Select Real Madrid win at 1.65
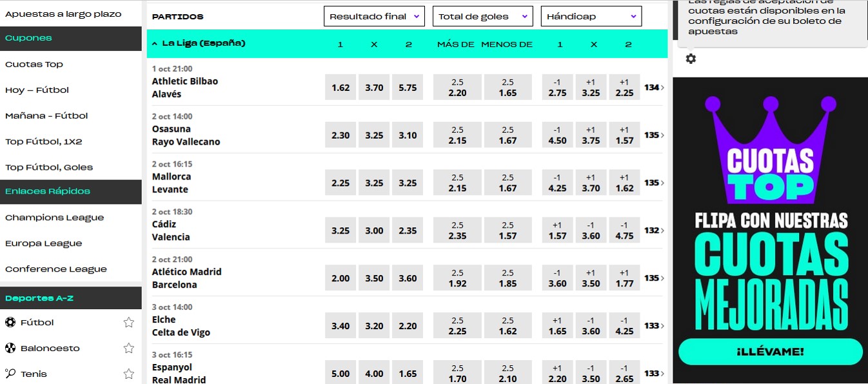The image size is (868, 384). click(408, 373)
